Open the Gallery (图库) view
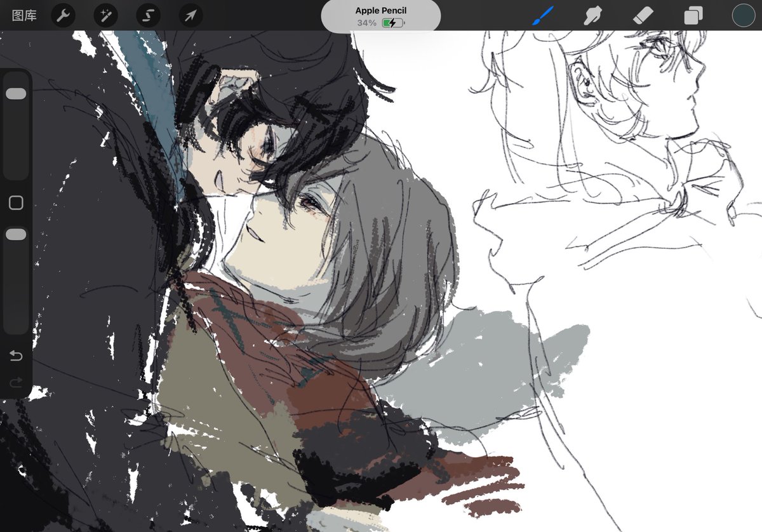The height and width of the screenshot is (532, 762). [24, 15]
